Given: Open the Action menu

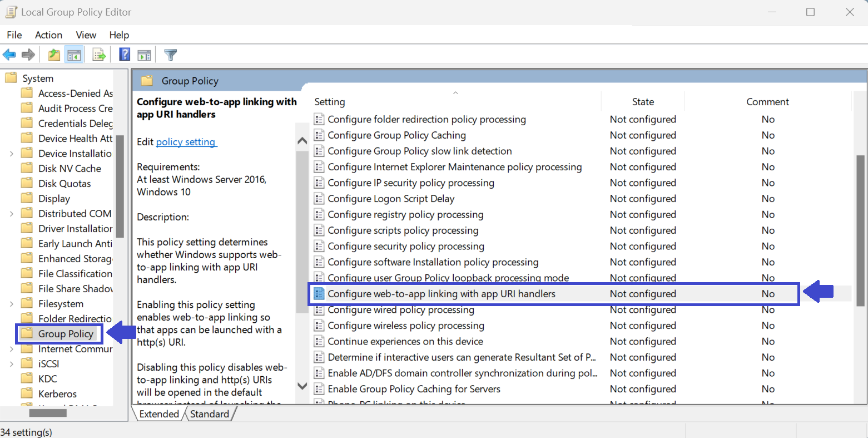Looking at the screenshot, I should [x=48, y=35].
